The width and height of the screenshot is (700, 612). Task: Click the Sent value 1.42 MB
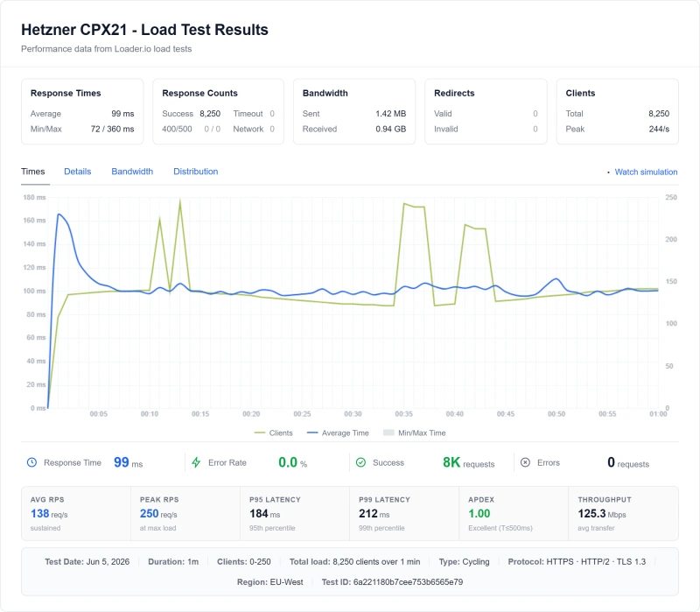click(390, 114)
